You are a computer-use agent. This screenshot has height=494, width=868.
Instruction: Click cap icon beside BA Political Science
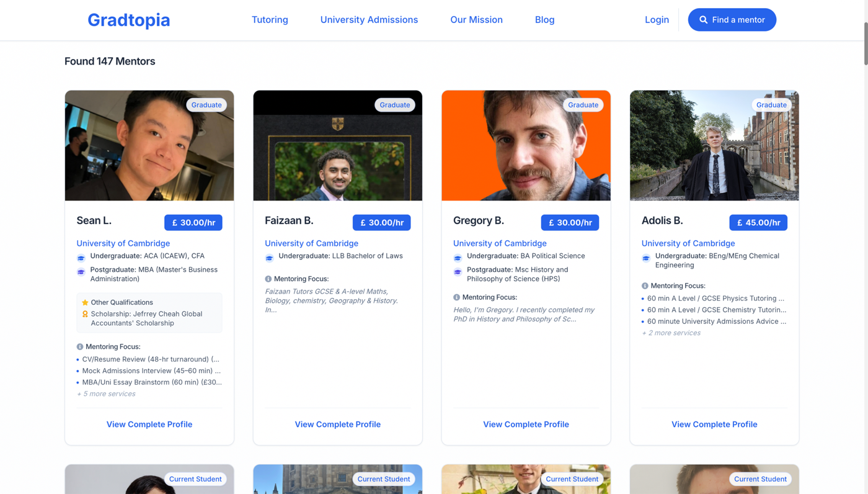pyautogui.click(x=458, y=258)
